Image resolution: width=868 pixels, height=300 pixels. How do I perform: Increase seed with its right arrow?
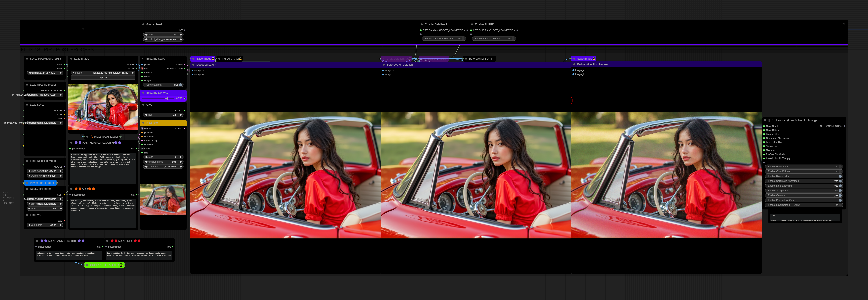tap(181, 35)
